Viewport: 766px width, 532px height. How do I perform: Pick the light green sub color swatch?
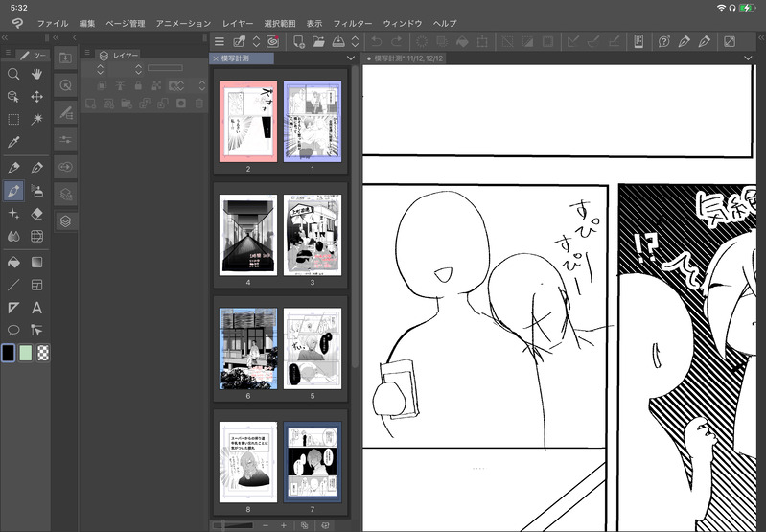[26, 353]
